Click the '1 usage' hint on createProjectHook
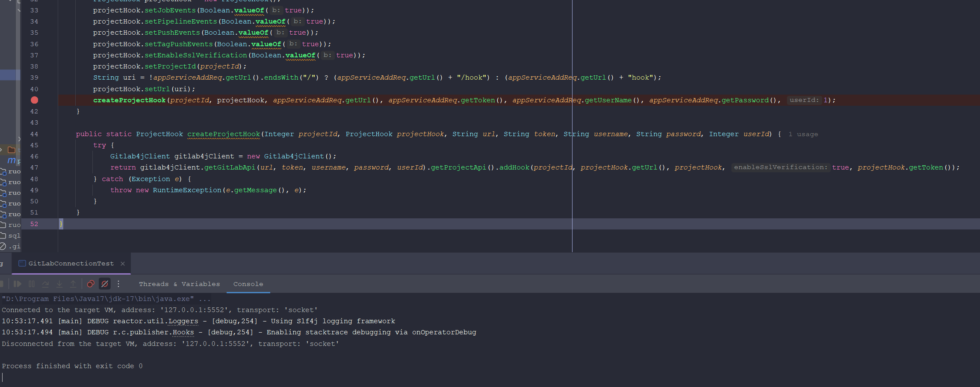Viewport: 980px width, 387px height. (803, 134)
